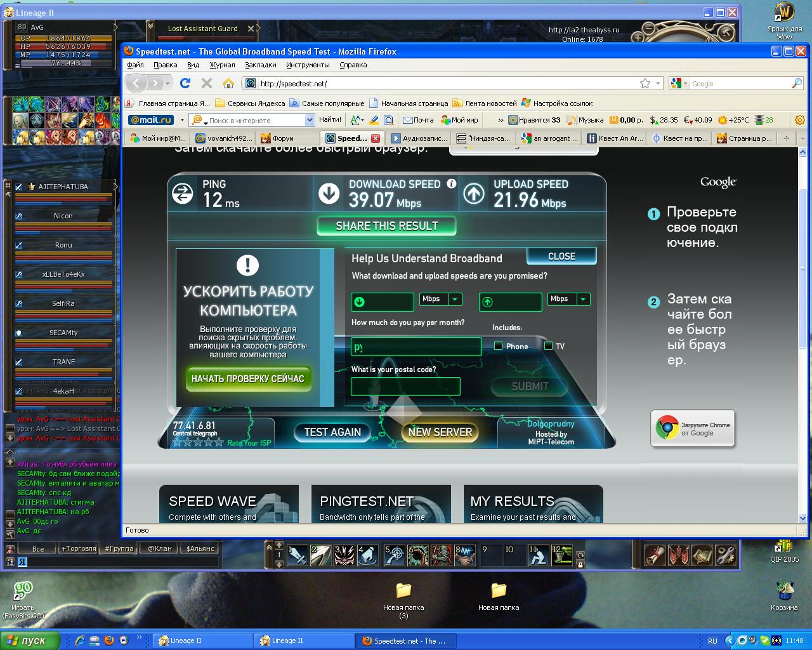Open World of Warcraft desktop shortcut
This screenshot has height=650, width=812.
point(785,21)
